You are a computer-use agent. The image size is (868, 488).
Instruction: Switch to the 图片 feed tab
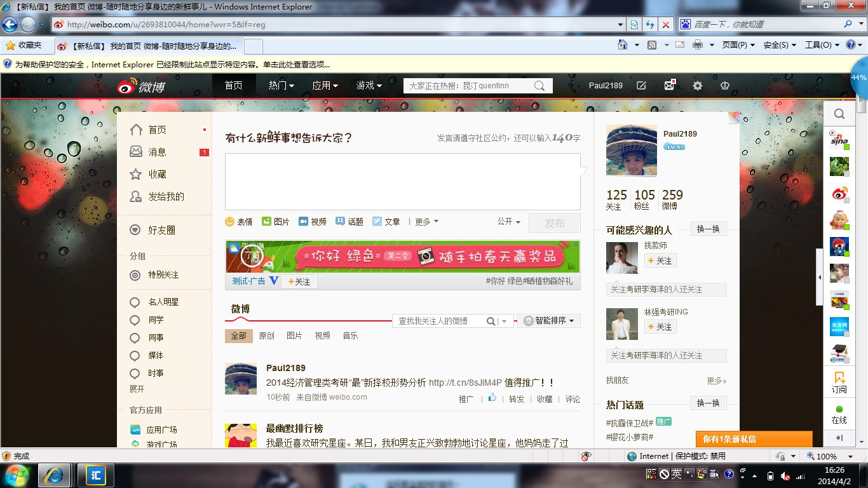[295, 335]
